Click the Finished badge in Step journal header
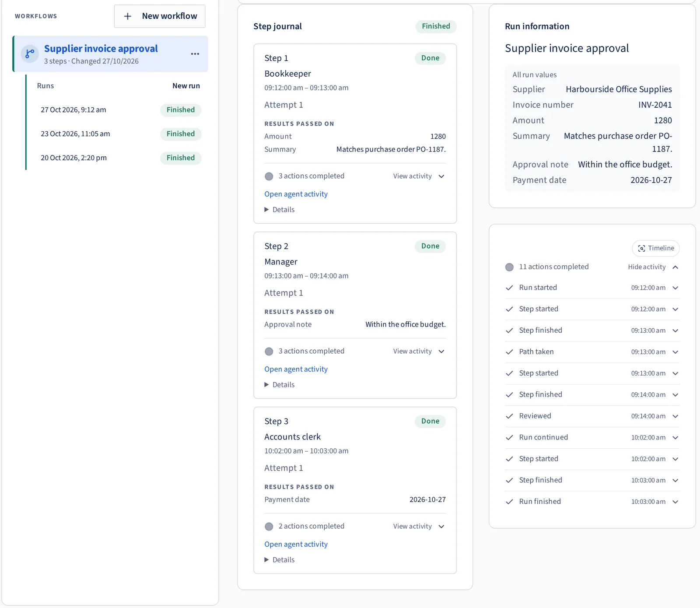 (x=436, y=26)
